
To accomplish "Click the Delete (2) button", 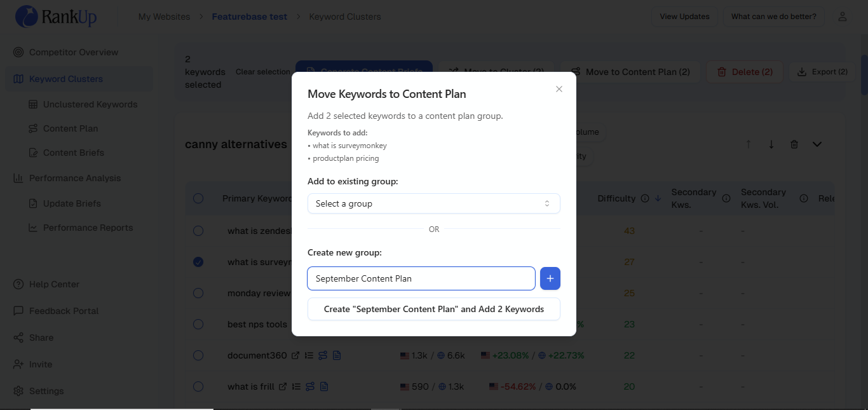I will click(x=745, y=72).
